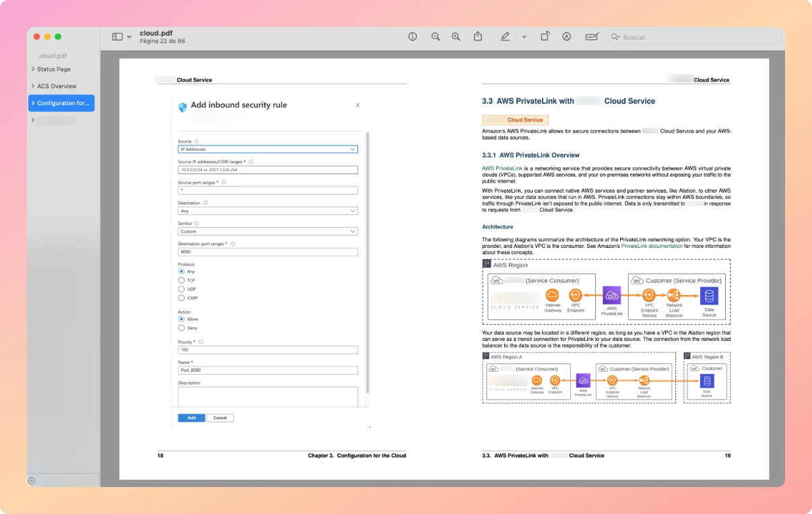Click the signature annotation icon
Image resolution: width=812 pixels, height=514 pixels.
566,36
